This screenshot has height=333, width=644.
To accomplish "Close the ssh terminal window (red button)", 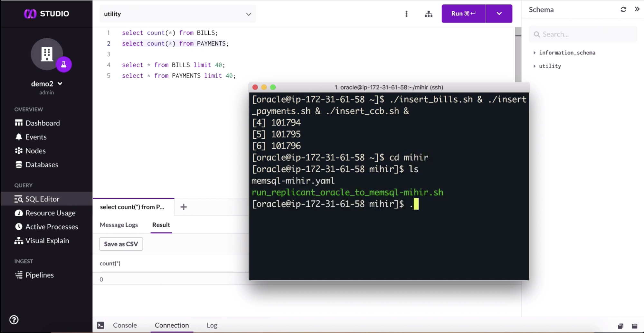I will [x=255, y=87].
